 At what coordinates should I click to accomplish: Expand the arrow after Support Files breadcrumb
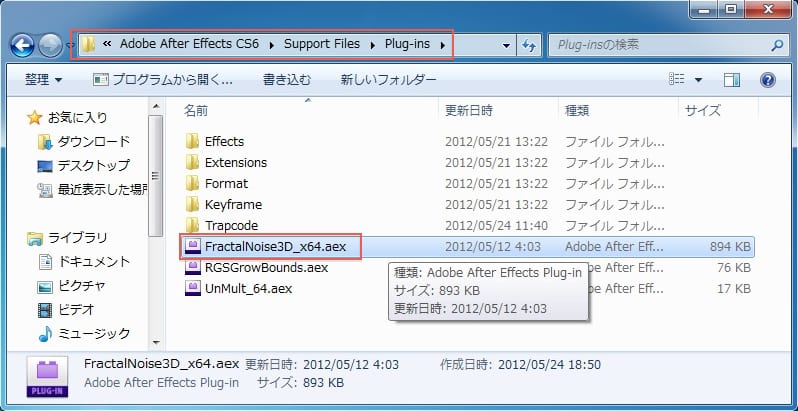[x=373, y=45]
